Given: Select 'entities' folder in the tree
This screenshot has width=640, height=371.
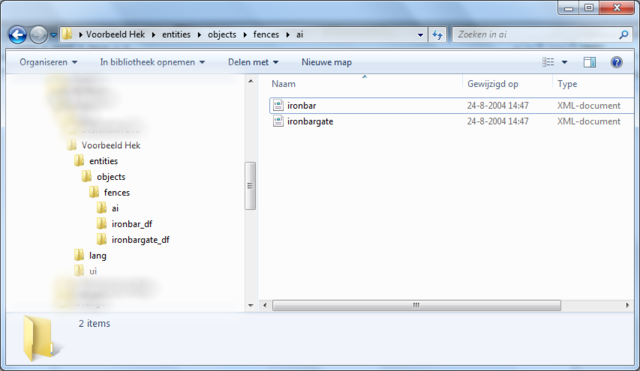Looking at the screenshot, I should point(104,161).
